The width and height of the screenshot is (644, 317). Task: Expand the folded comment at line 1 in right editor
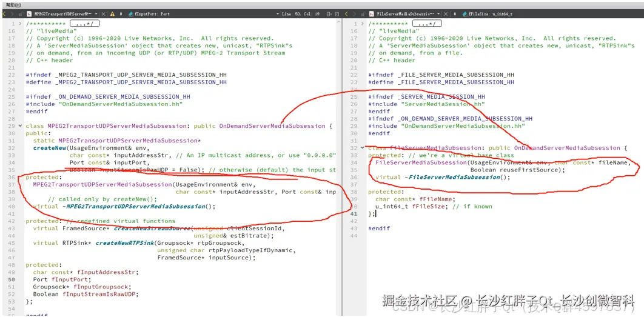click(x=362, y=24)
